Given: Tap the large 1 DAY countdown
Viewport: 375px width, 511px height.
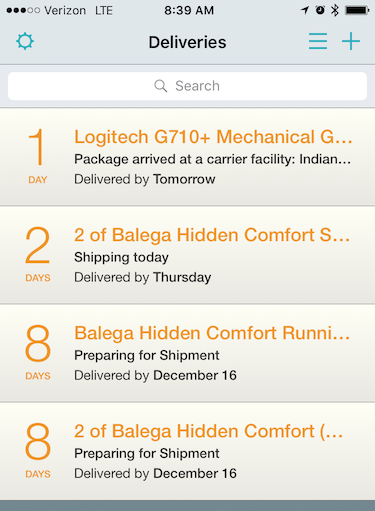Looking at the screenshot, I should click(37, 156).
